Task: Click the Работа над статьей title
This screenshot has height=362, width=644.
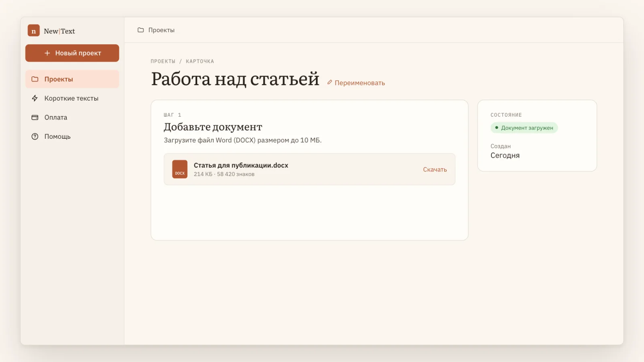Action: click(x=235, y=79)
